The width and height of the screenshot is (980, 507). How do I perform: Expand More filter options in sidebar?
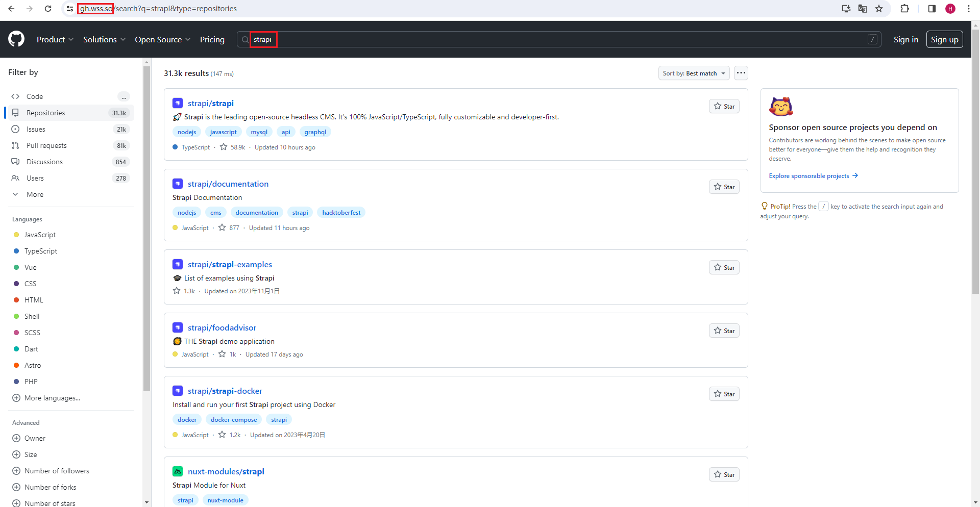pos(35,194)
